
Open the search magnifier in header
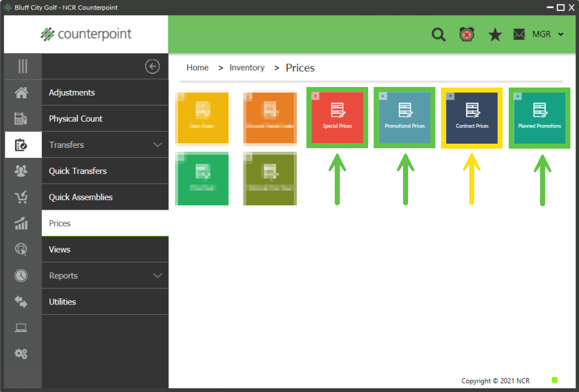[439, 35]
